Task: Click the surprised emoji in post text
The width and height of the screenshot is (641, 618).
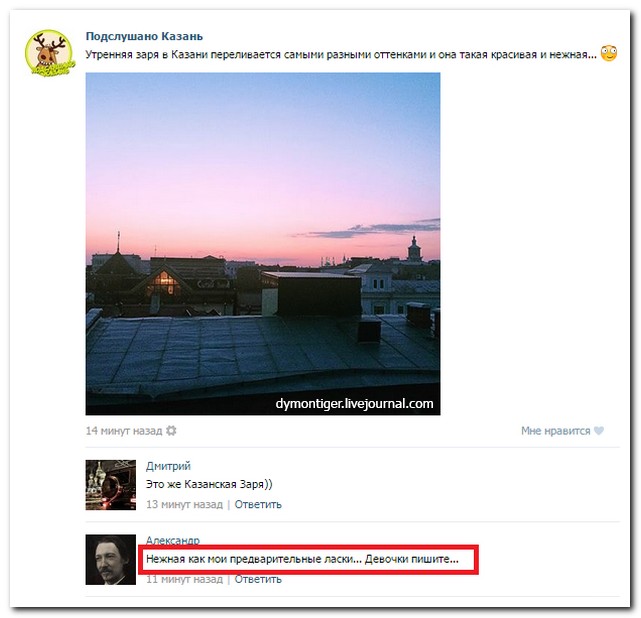Action: [608, 54]
